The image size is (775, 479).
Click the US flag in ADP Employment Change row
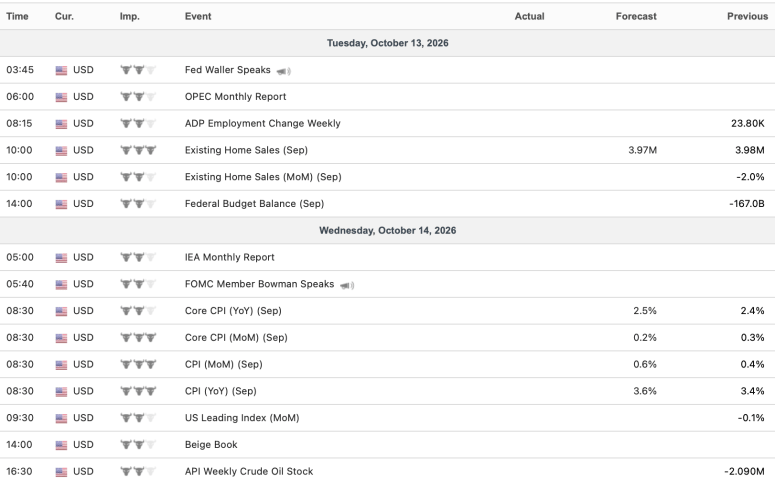[x=61, y=124]
